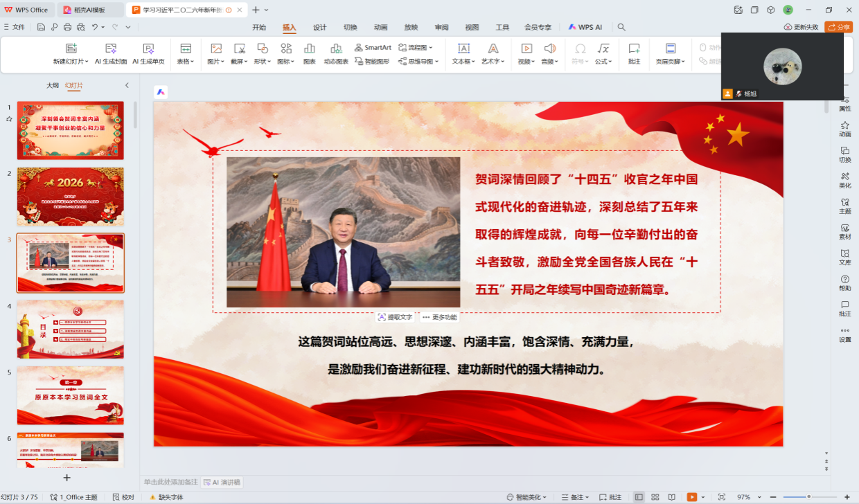The image size is (859, 504).
Task: Open the 动画 panel in right sidebar
Action: [844, 129]
